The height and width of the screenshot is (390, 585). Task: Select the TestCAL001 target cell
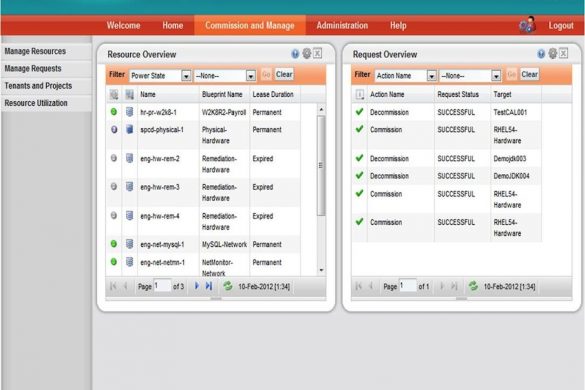tap(510, 112)
